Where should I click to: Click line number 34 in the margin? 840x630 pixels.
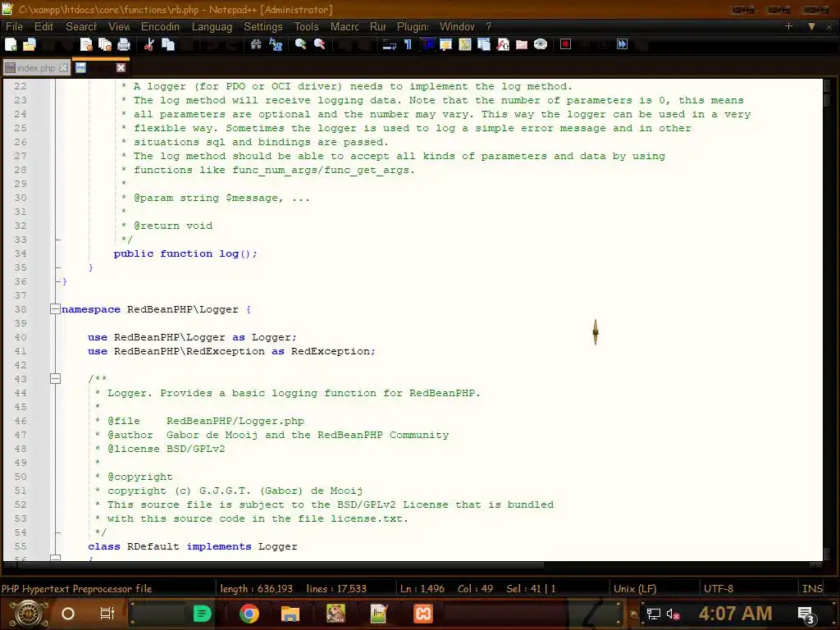[x=21, y=253]
